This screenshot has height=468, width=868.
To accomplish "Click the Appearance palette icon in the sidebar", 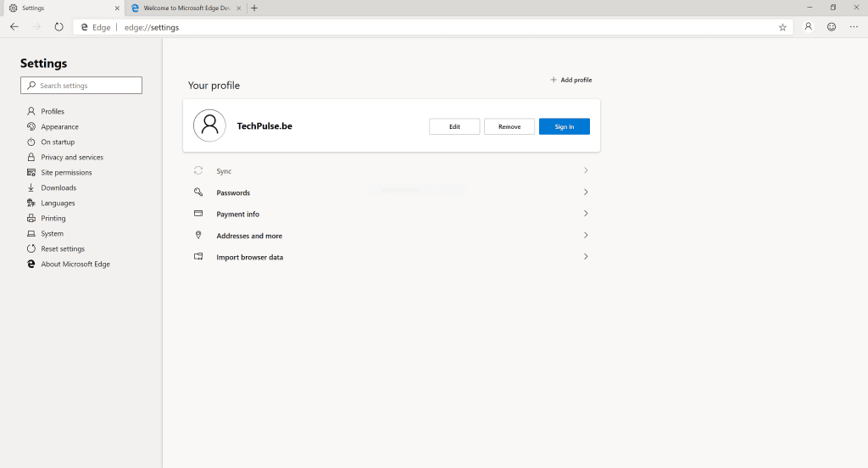I will (31, 126).
